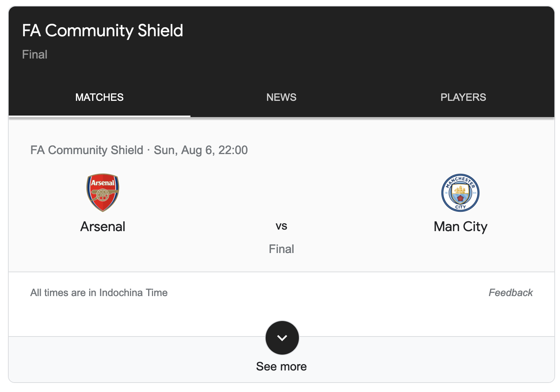
Task: Click the Feedback link
Action: pos(510,293)
